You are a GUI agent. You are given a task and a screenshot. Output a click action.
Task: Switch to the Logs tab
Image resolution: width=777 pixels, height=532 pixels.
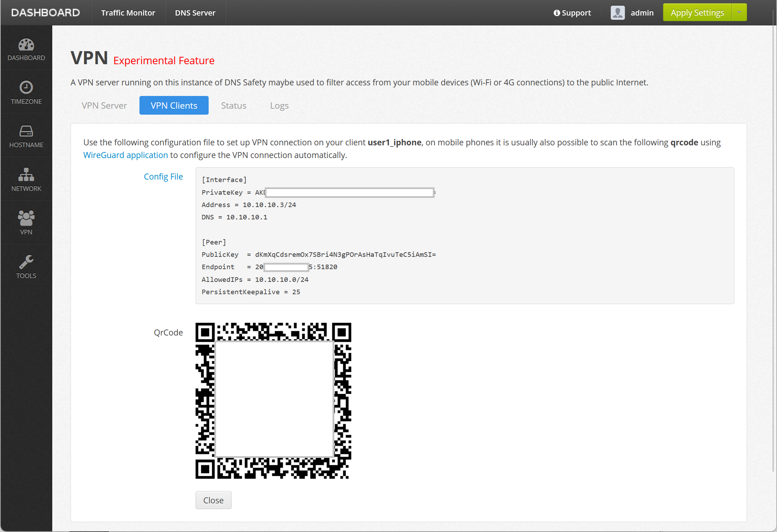pos(279,105)
